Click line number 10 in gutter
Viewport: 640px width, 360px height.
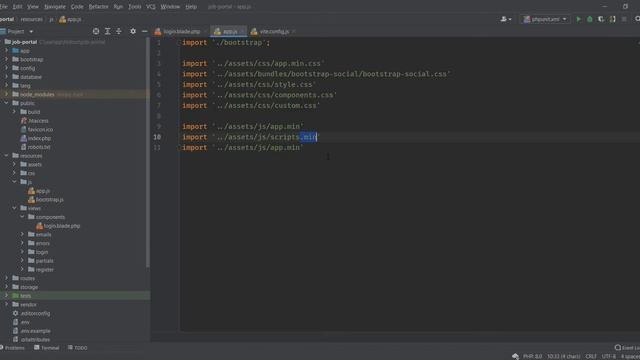click(157, 137)
